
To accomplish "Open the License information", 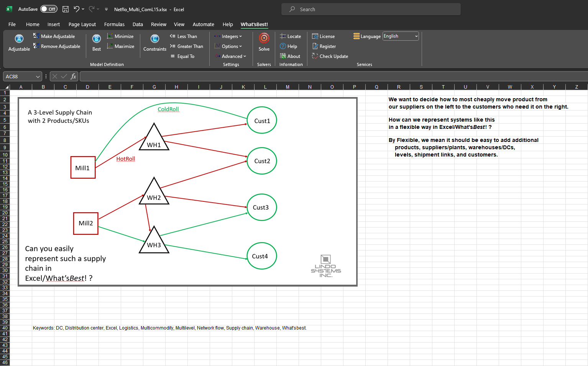I will [x=324, y=36].
